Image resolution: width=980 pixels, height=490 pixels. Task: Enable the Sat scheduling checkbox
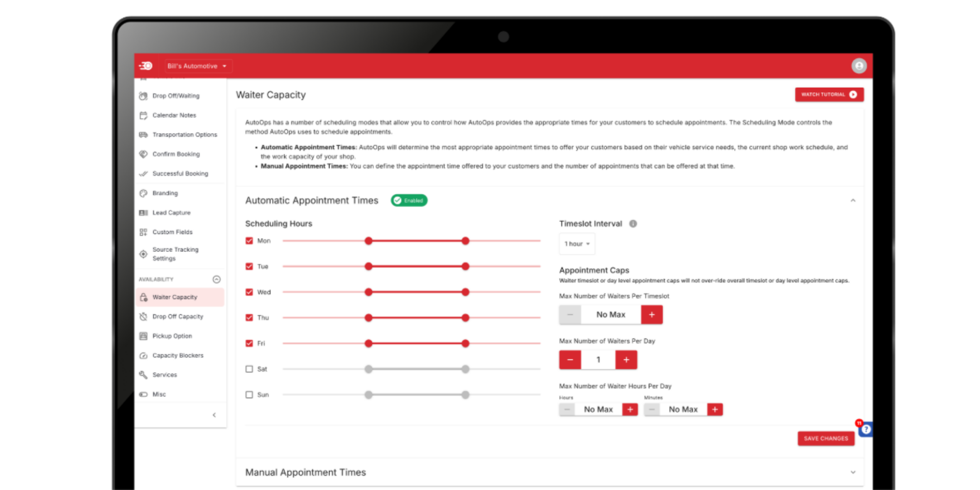pos(249,369)
